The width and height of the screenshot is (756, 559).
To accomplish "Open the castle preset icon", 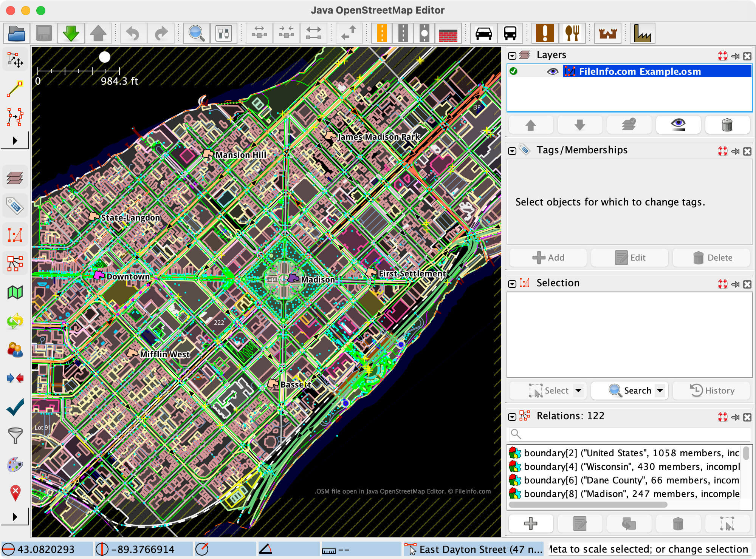I will [607, 33].
